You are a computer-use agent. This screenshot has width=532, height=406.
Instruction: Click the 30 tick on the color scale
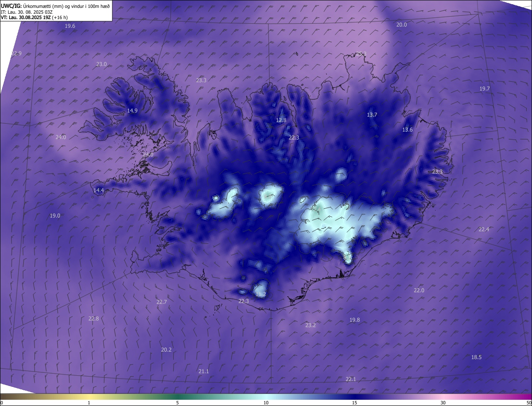pyautogui.click(x=443, y=403)
